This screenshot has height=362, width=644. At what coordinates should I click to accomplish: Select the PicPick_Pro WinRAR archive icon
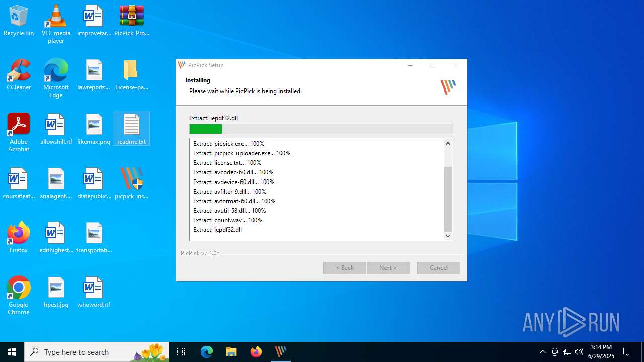coord(132,21)
